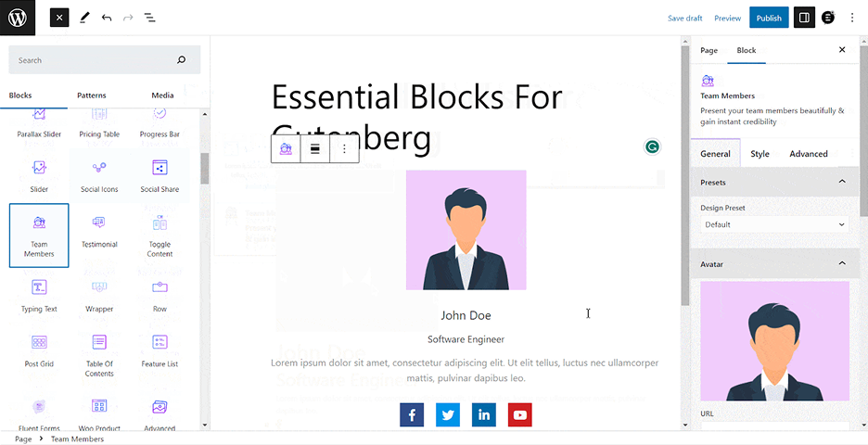Image resolution: width=868 pixels, height=445 pixels.
Task: Click the Facebook social icon
Action: click(412, 415)
